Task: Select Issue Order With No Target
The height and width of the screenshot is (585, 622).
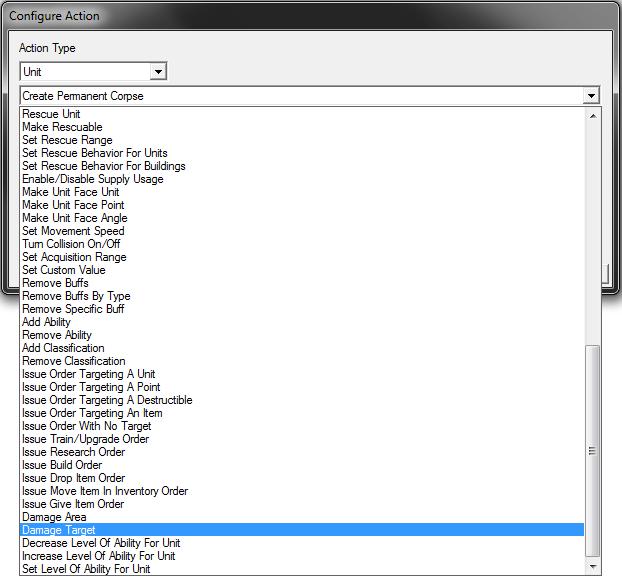Action: tap(302, 426)
